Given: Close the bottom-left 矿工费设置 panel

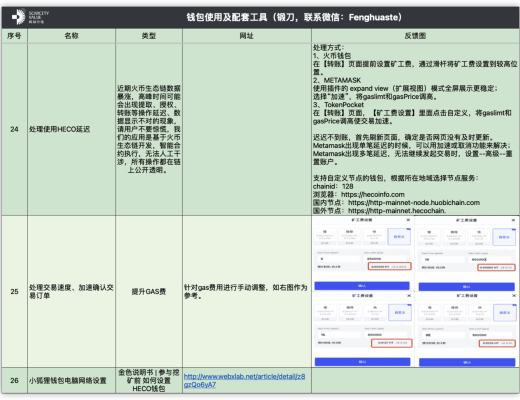Looking at the screenshot, I should click(409, 296).
